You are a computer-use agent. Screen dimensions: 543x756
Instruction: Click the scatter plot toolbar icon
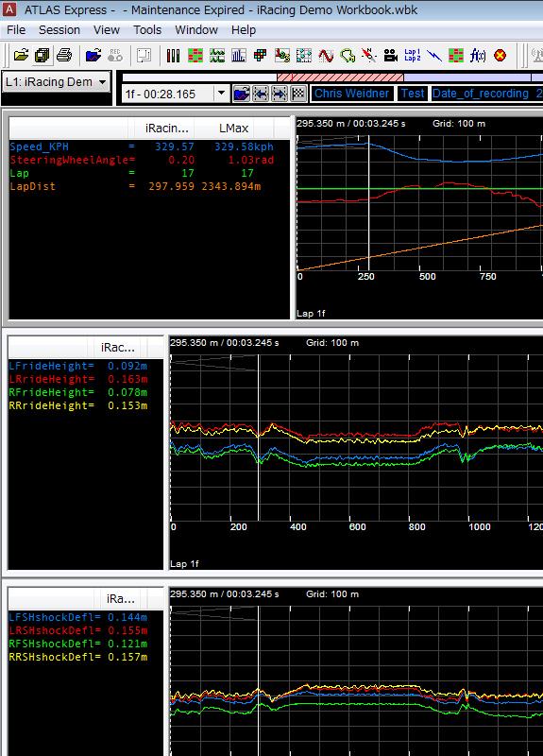[282, 56]
